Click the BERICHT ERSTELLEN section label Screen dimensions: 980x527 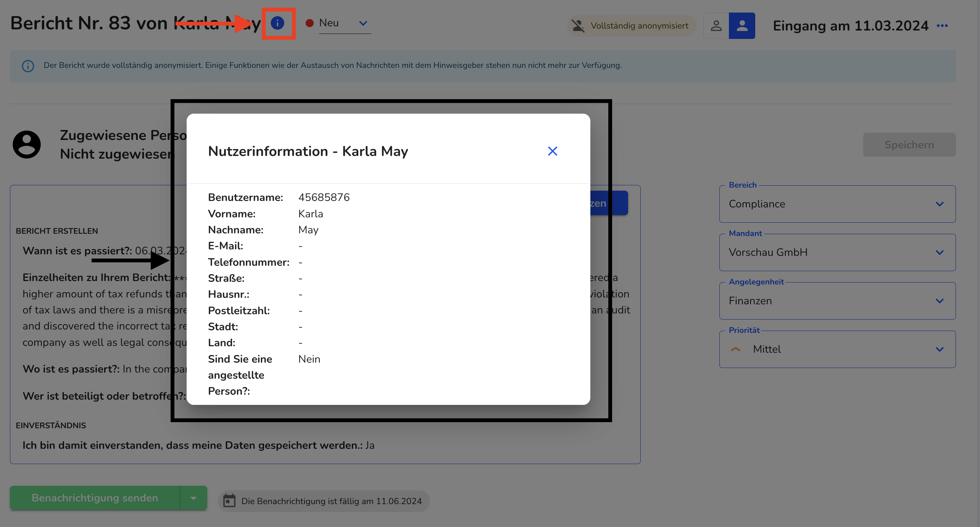(57, 231)
